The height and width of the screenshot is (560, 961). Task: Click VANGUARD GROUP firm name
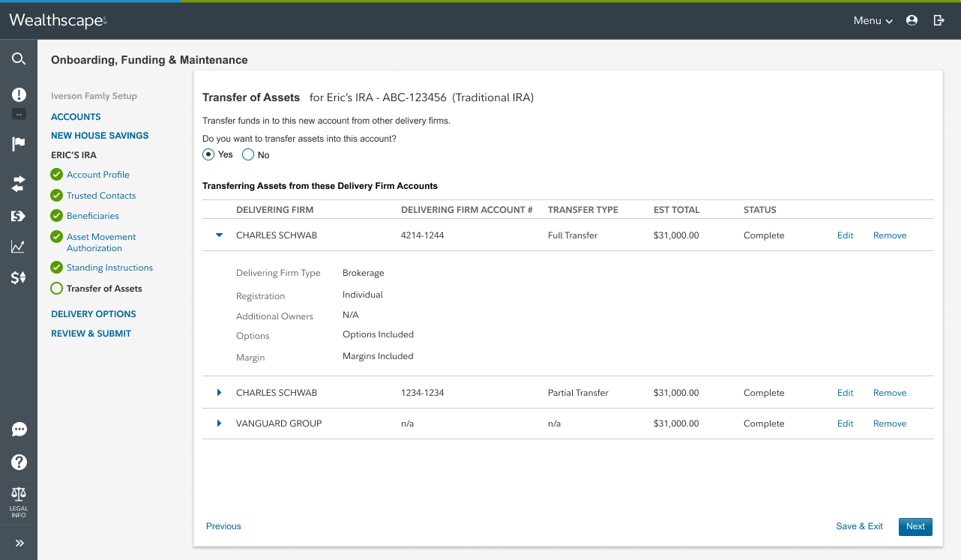[279, 424]
